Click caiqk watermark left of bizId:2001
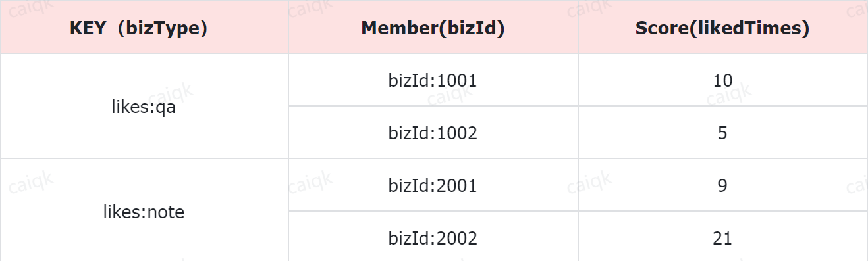Viewport: 868px width, 261px height. pyautogui.click(x=311, y=183)
